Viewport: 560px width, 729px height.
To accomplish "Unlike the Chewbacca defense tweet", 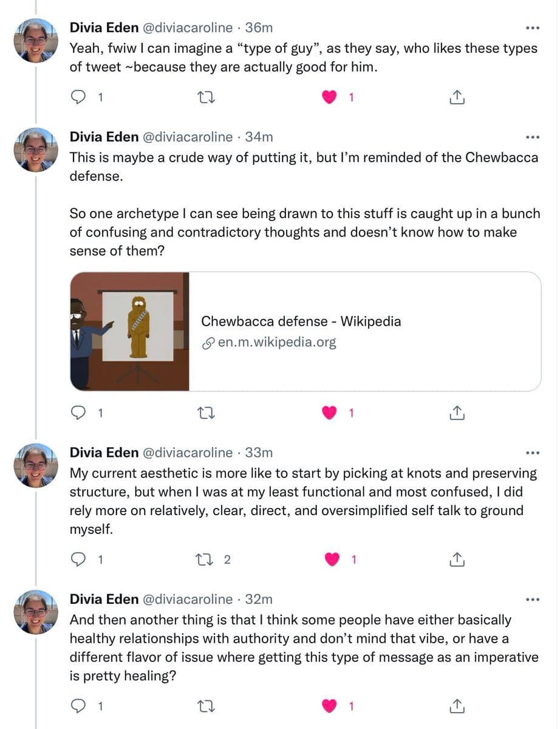I will pos(330,413).
